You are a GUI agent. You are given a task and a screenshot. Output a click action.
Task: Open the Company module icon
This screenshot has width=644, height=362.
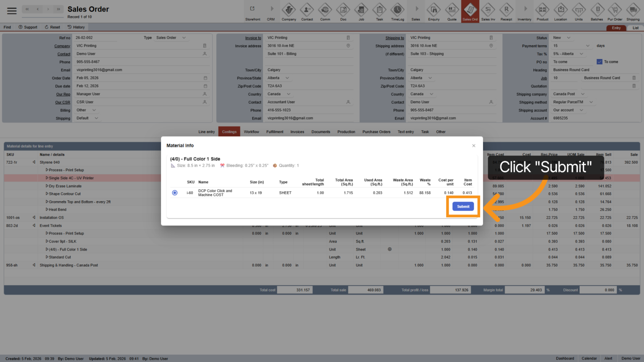click(289, 11)
